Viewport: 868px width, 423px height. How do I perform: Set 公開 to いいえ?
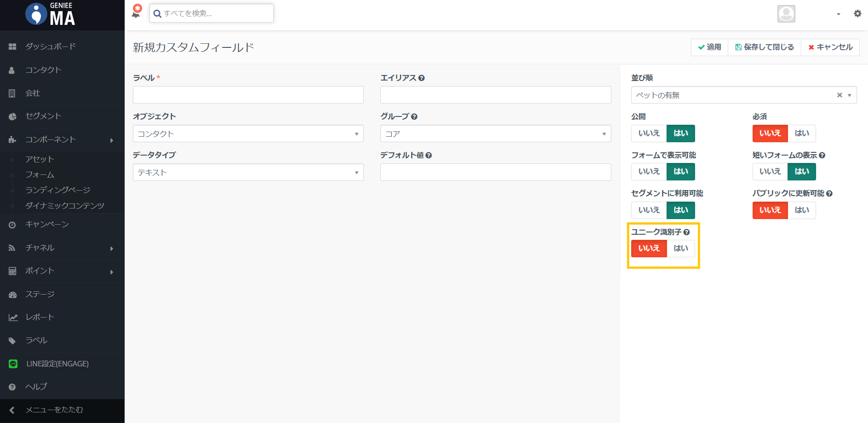(x=649, y=133)
